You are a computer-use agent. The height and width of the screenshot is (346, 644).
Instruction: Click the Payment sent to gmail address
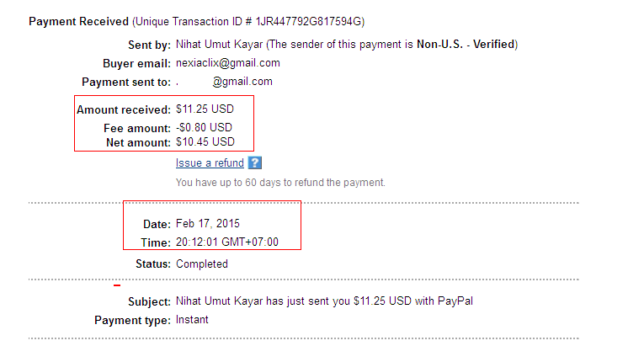pos(242,82)
